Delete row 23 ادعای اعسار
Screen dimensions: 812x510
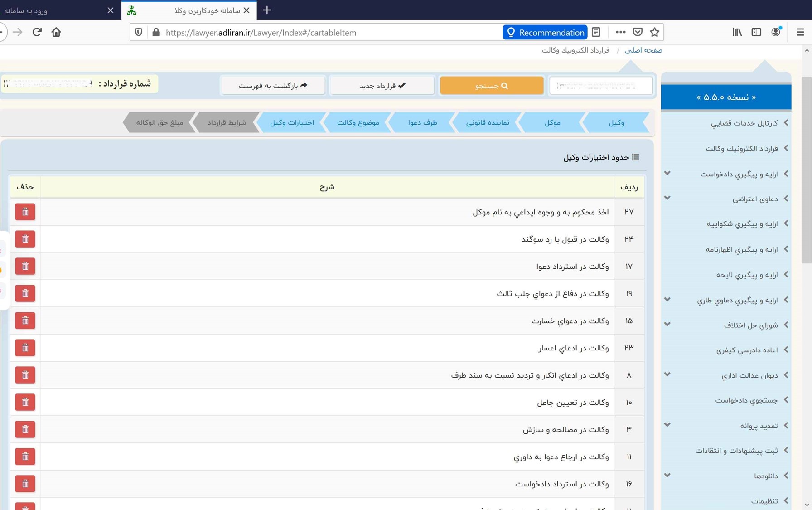[x=25, y=348]
